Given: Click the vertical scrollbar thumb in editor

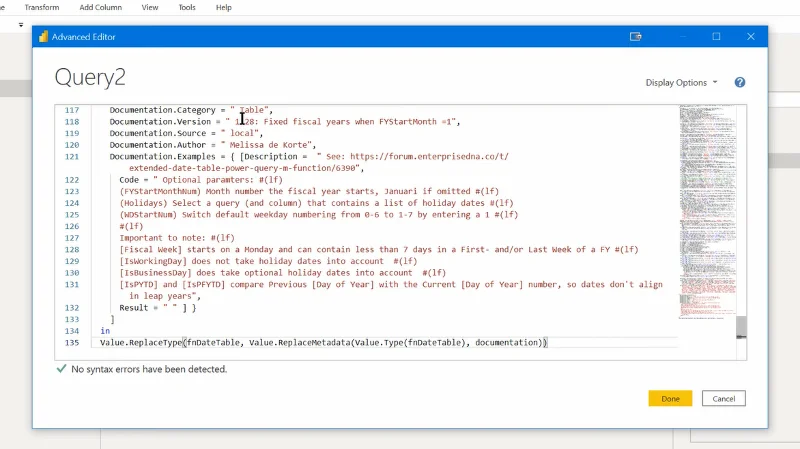Looking at the screenshot, I should 741,327.
